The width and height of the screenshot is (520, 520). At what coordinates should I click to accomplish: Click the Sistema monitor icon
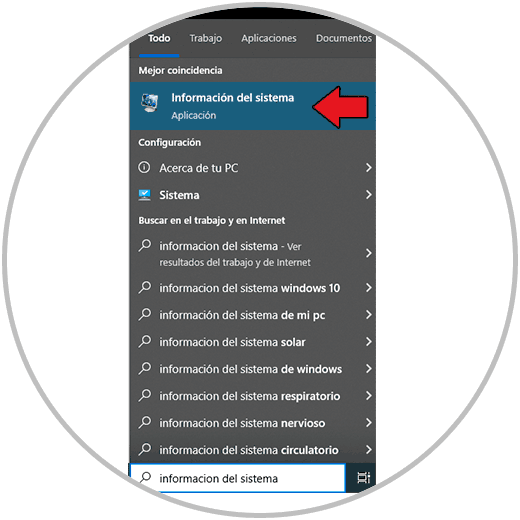pyautogui.click(x=144, y=195)
